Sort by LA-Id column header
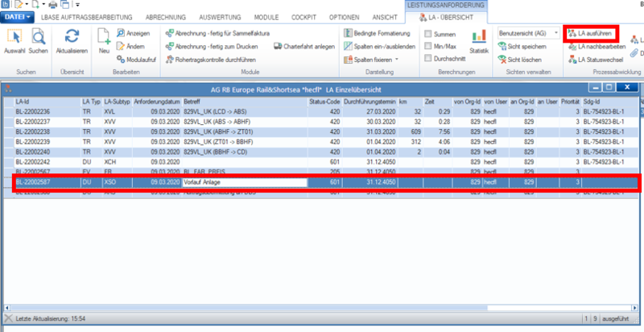 (47, 102)
